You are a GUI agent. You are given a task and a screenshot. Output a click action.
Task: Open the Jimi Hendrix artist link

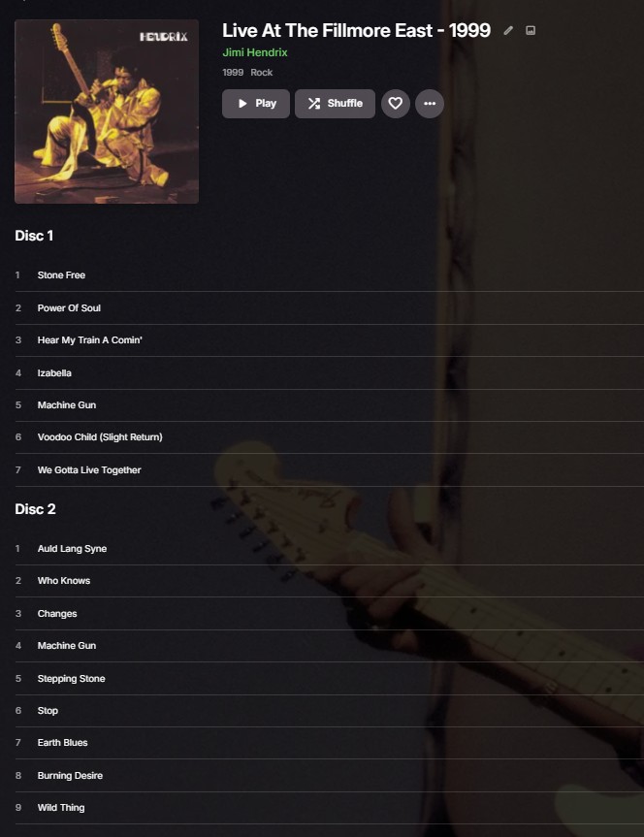pyautogui.click(x=255, y=52)
